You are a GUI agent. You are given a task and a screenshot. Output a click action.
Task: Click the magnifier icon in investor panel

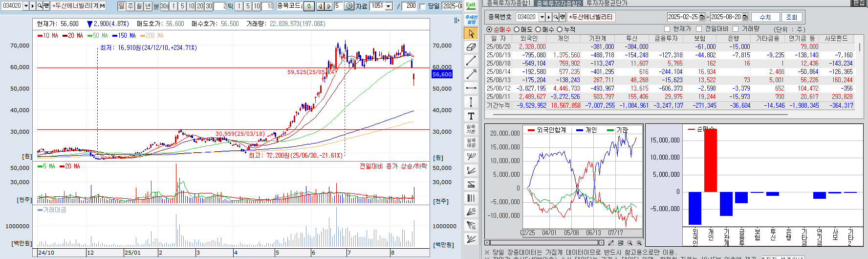click(556, 17)
